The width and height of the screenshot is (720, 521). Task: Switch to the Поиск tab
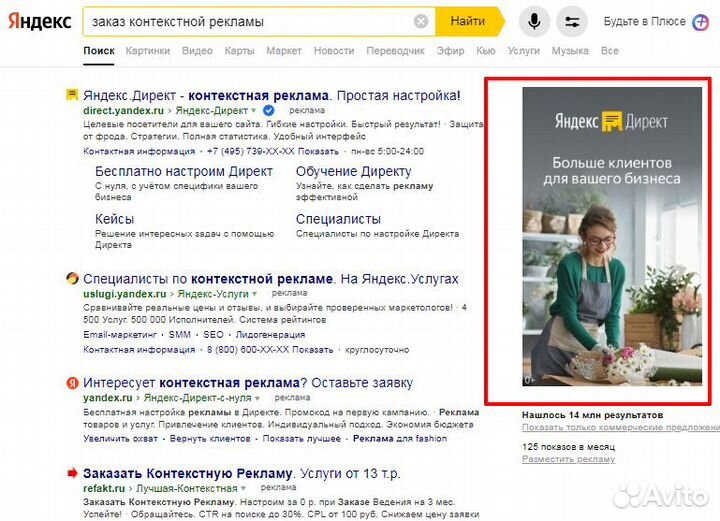99,50
